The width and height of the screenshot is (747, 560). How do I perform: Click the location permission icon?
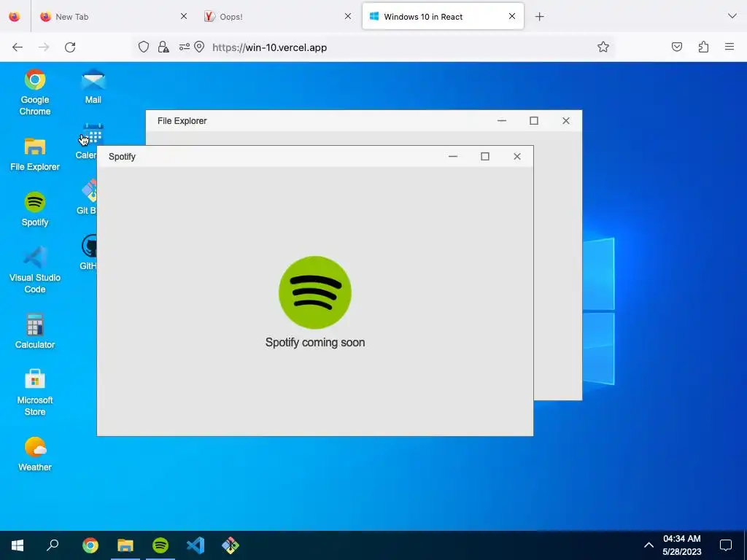tap(199, 47)
